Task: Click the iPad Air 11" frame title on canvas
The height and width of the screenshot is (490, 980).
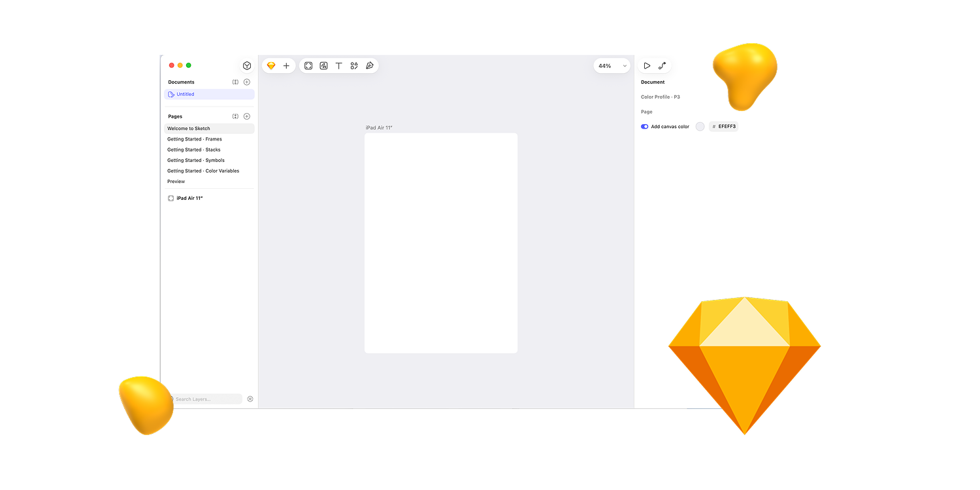Action: point(379,128)
